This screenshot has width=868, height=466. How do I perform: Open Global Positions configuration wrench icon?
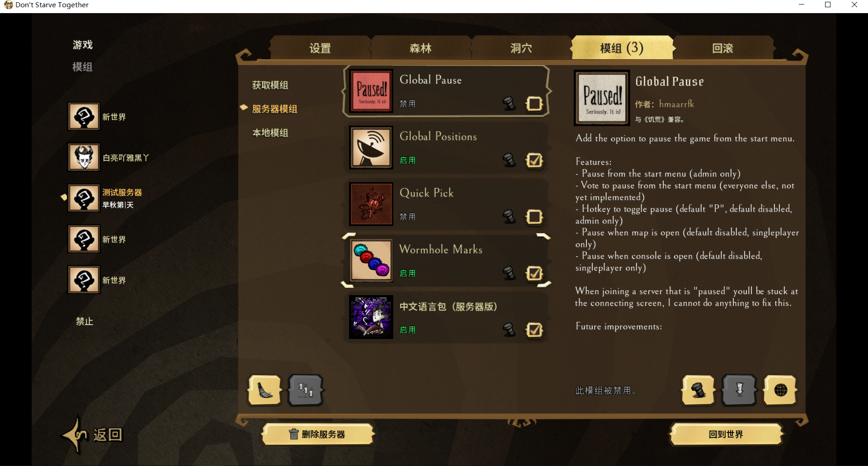click(509, 160)
